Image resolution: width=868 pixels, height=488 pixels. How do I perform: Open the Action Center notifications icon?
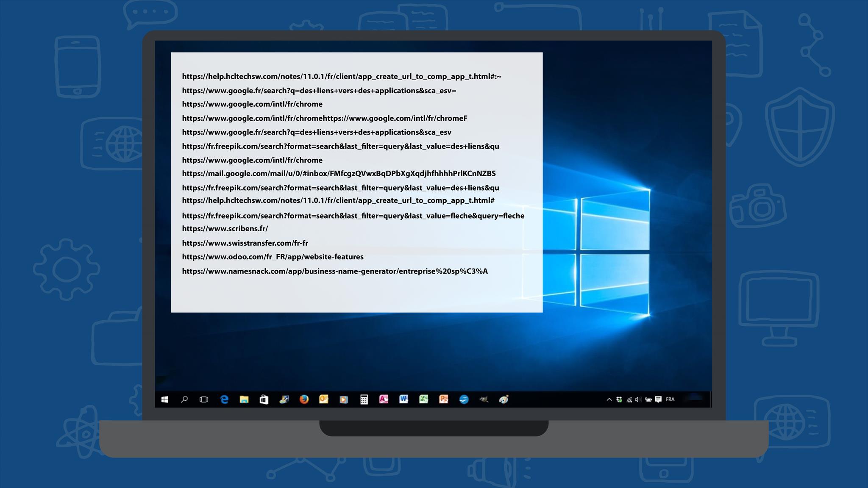coord(658,399)
